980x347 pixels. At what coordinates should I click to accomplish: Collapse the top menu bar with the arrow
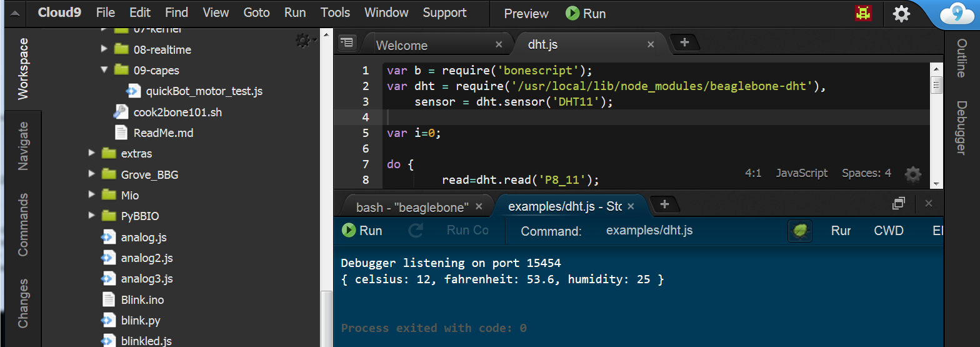(x=15, y=13)
